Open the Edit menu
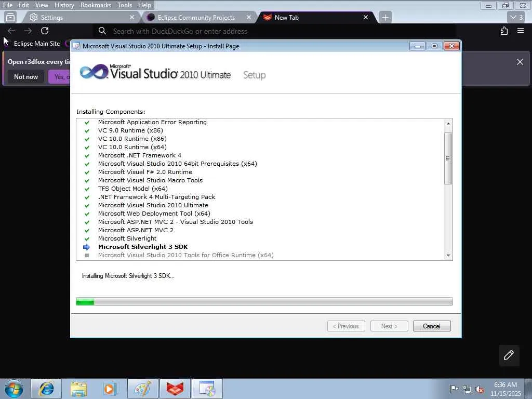 (24, 5)
